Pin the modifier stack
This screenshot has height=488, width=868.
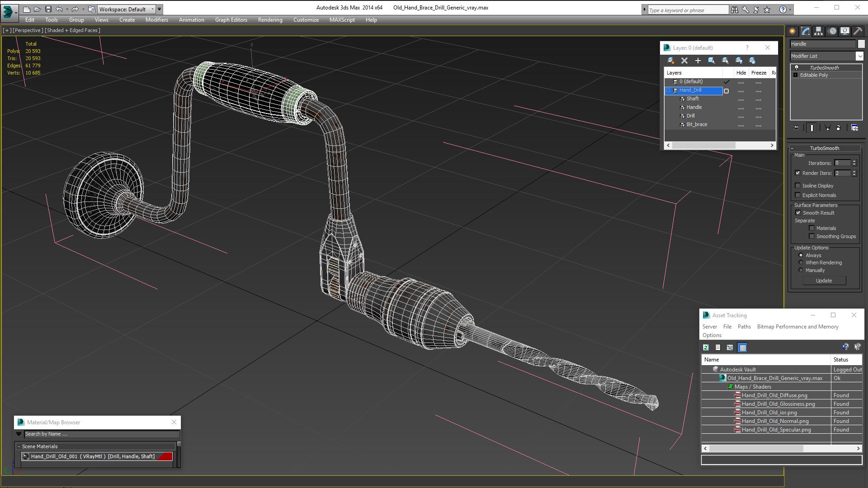(797, 128)
